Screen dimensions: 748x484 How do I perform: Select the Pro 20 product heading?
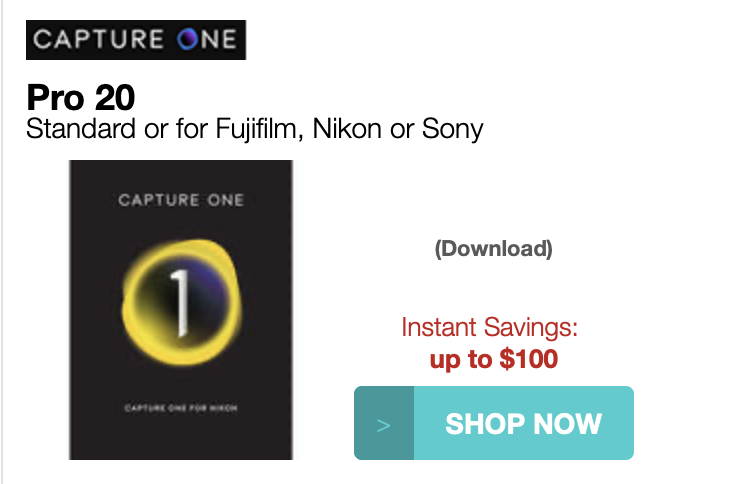tap(81, 97)
